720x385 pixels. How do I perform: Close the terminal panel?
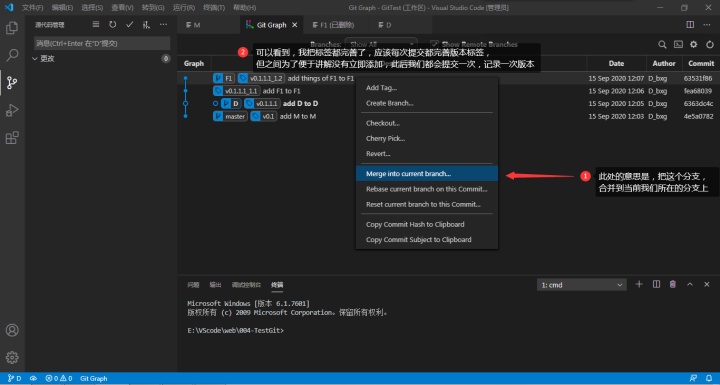[707, 284]
